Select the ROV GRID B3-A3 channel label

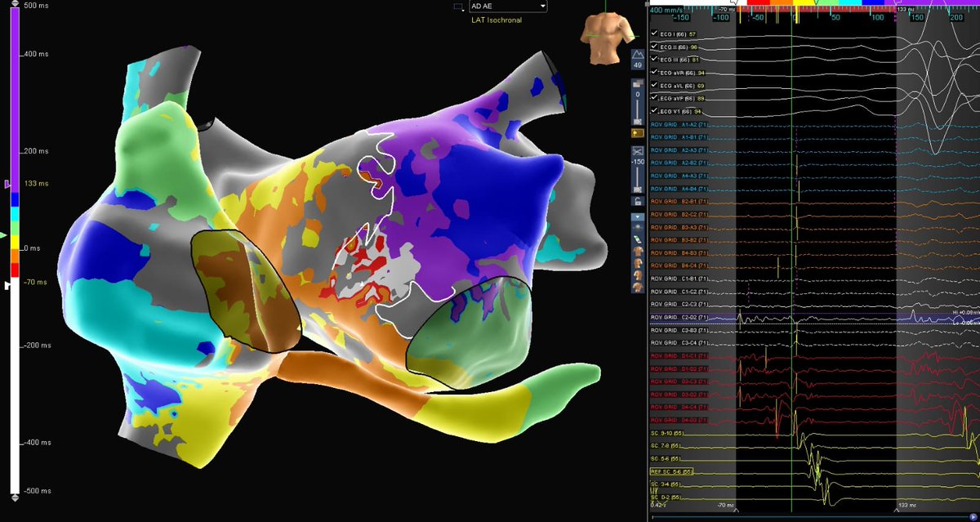pyautogui.click(x=679, y=227)
